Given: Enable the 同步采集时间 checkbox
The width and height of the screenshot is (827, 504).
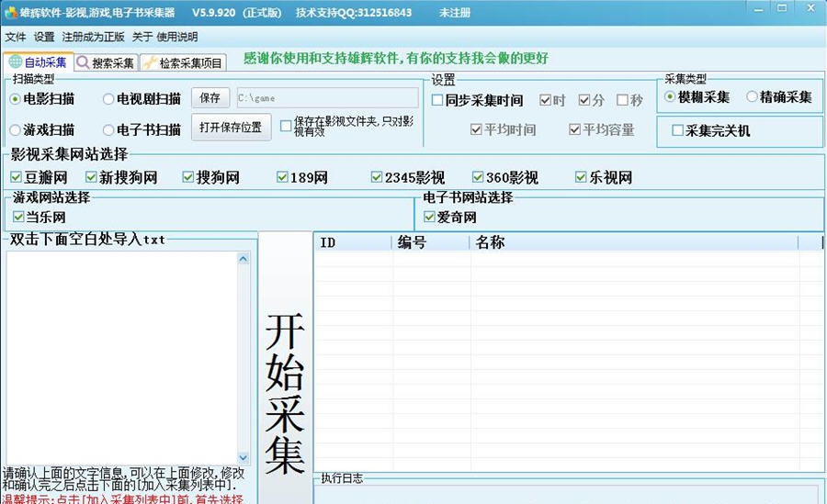Looking at the screenshot, I should point(437,100).
